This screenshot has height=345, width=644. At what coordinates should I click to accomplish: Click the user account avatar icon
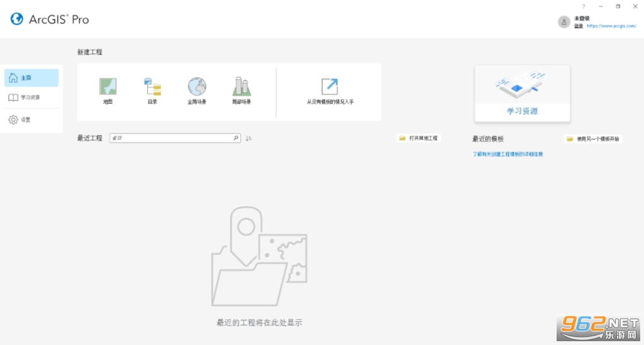coord(564,22)
